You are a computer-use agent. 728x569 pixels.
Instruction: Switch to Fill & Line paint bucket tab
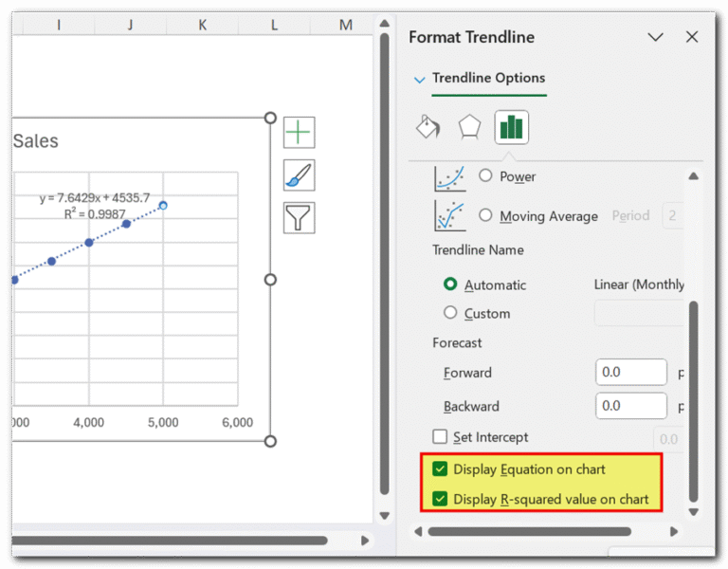pos(428,127)
